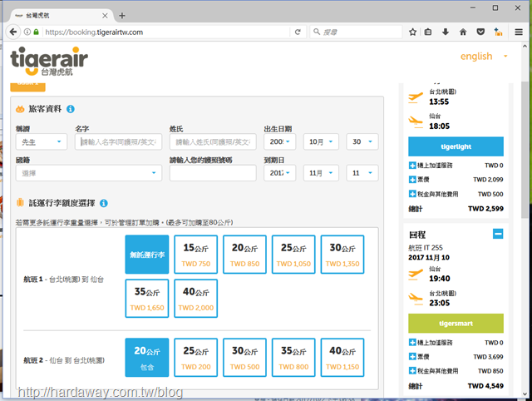Open the downloads arrow icon
This screenshot has width=532, height=401.
(x=446, y=32)
